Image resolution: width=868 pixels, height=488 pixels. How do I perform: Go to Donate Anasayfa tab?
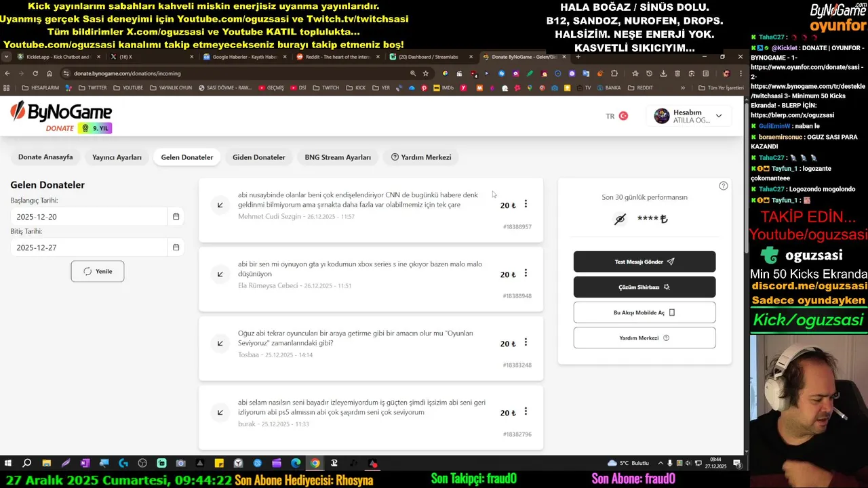(45, 157)
